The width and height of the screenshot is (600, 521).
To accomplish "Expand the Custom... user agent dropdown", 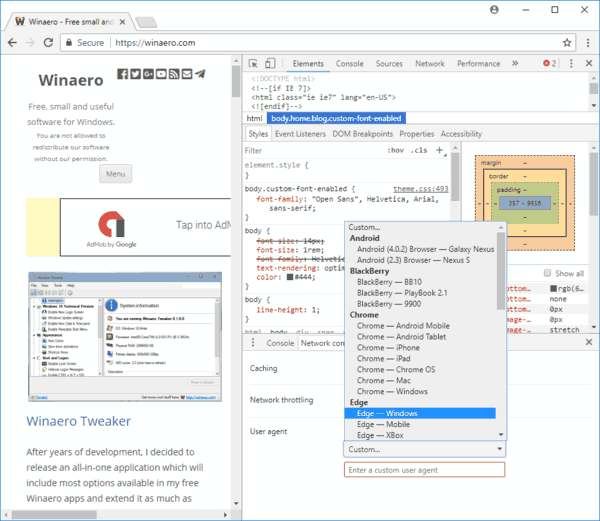I will pos(424,449).
